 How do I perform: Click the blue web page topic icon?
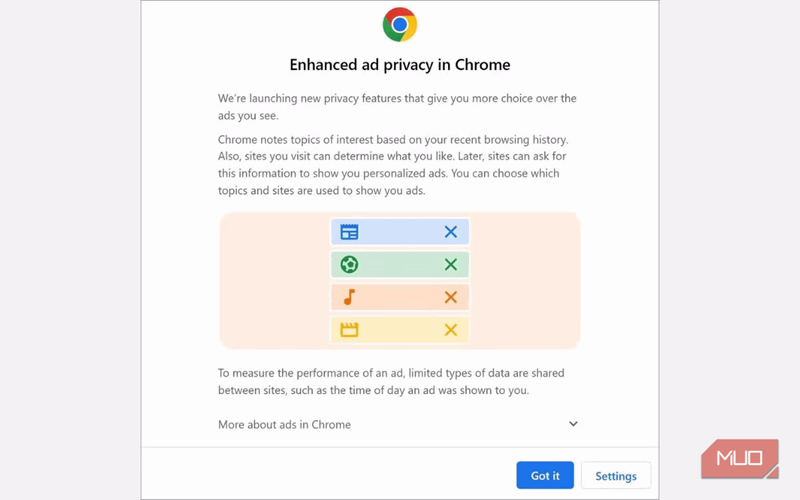point(349,232)
